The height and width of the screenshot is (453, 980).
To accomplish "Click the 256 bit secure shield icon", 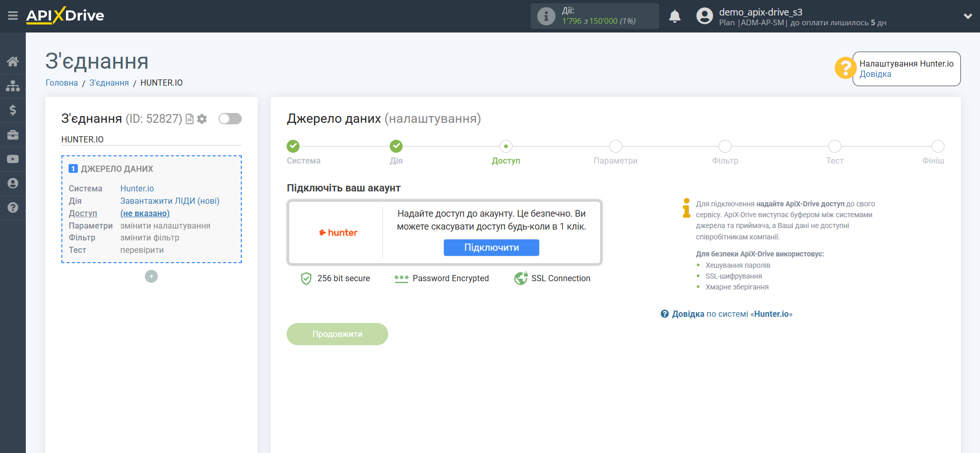I will tap(306, 279).
